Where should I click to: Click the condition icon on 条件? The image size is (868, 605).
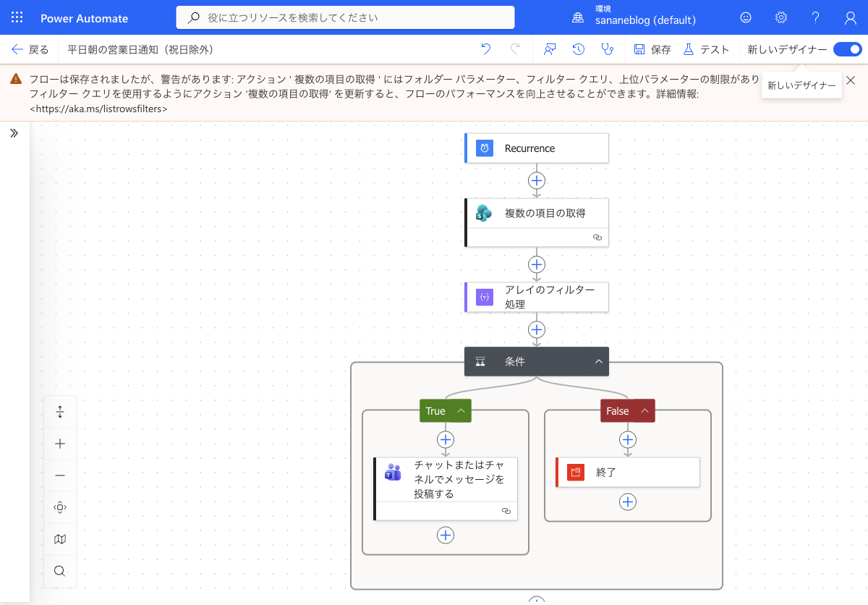click(480, 362)
